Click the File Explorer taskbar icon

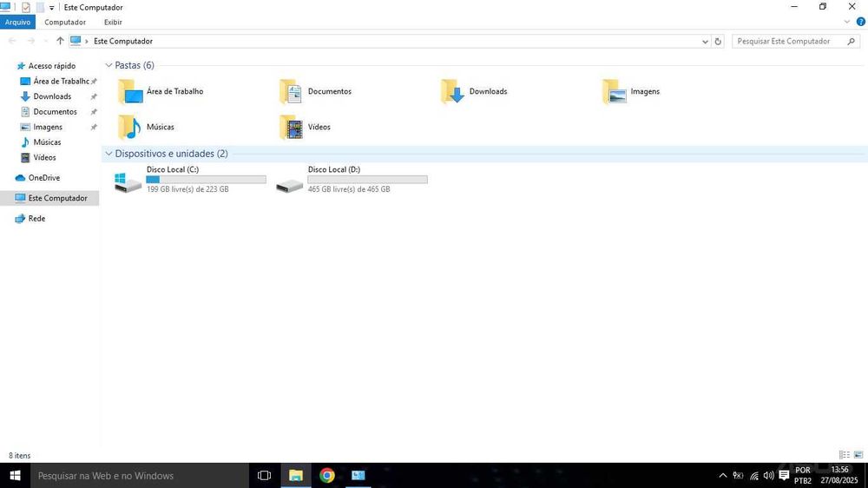(296, 475)
